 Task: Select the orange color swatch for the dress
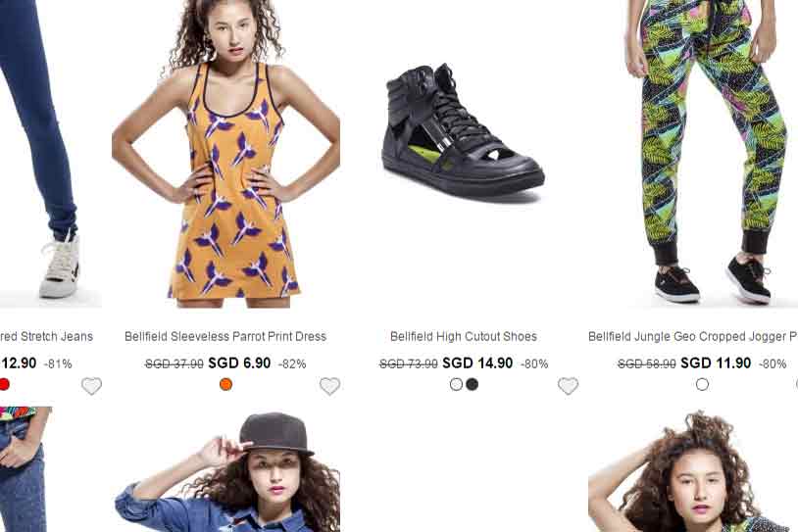tap(225, 384)
